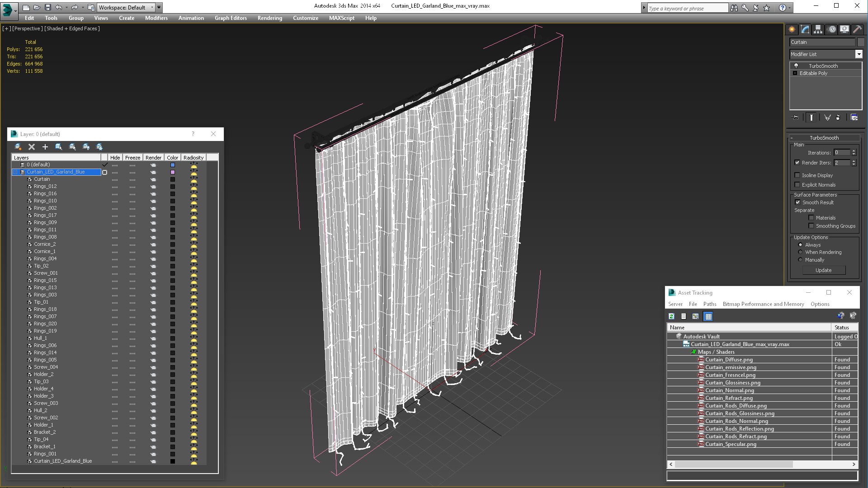Collapse the Curtain_LED_Garland_Blue layer tree
868x488 pixels.
click(x=15, y=172)
